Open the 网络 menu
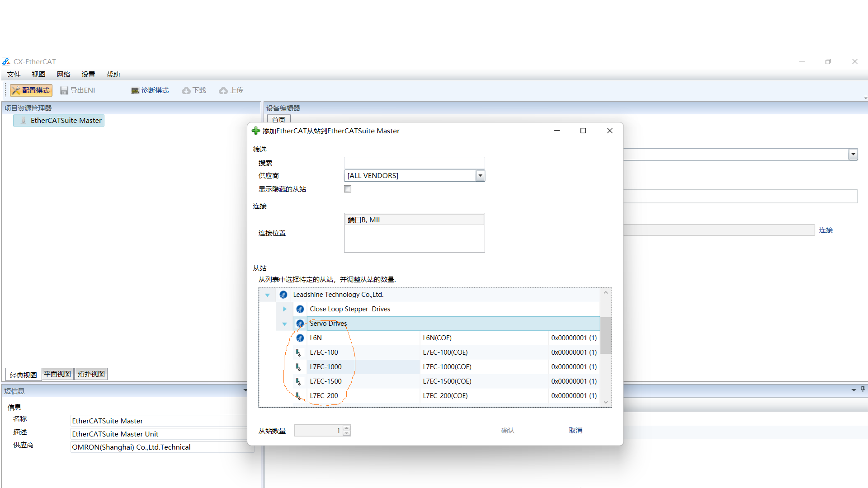 coord(63,75)
